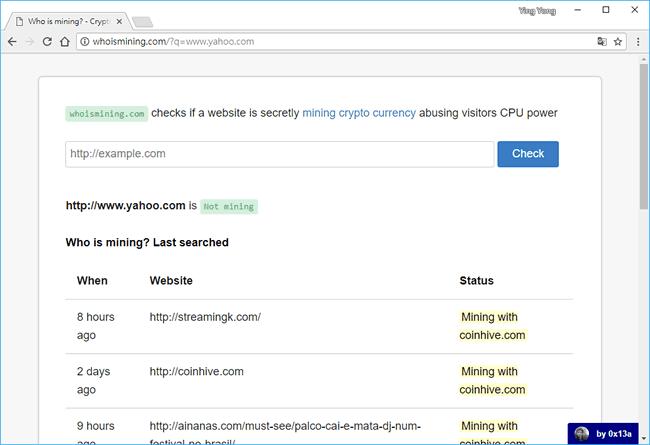View site information icon in address bar
The width and height of the screenshot is (650, 445).
click(x=85, y=41)
